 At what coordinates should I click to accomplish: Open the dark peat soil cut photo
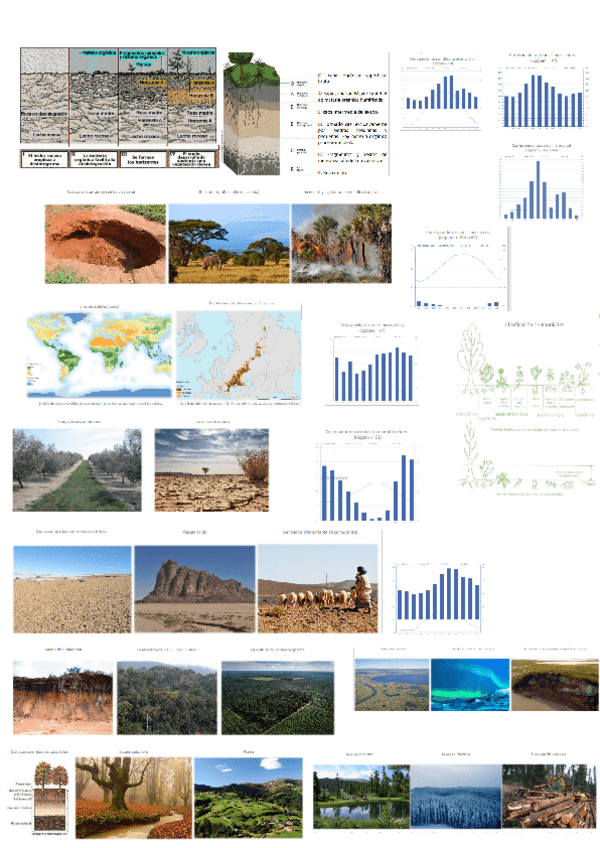tap(555, 685)
